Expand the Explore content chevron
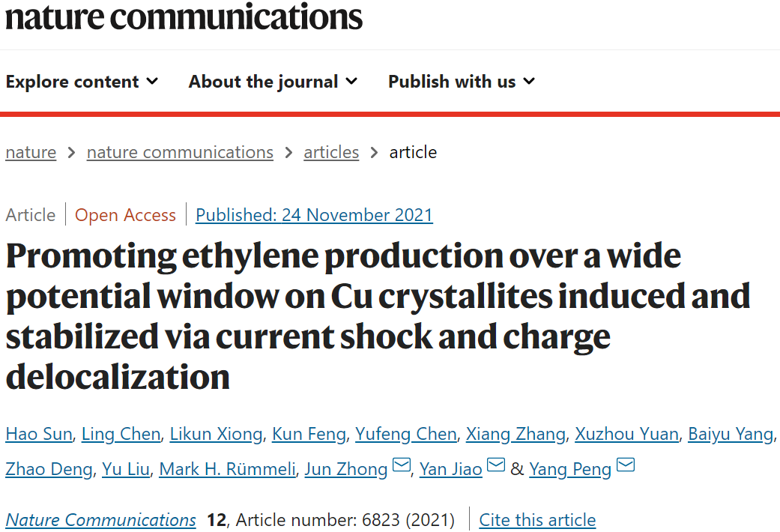Viewport: 780px width, 532px height. [x=152, y=81]
